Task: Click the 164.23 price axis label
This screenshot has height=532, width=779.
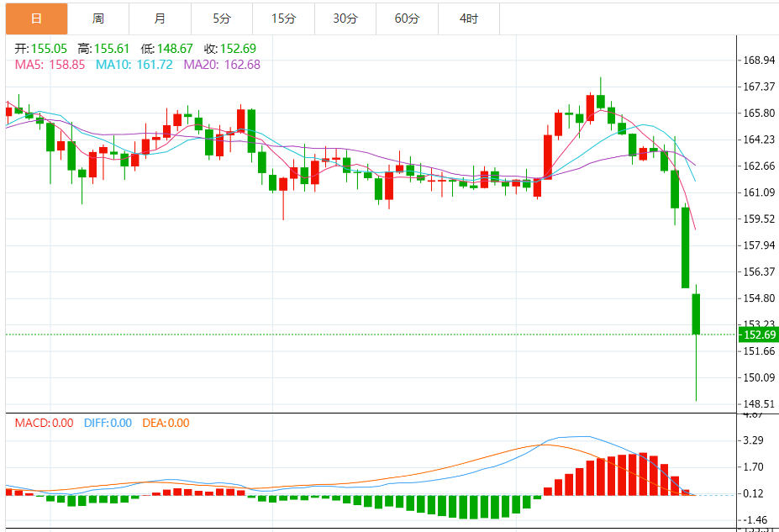Action: click(x=759, y=140)
